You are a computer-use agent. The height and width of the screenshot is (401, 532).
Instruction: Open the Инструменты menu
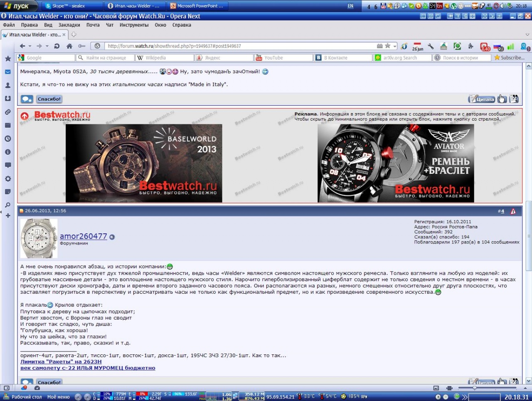point(134,25)
